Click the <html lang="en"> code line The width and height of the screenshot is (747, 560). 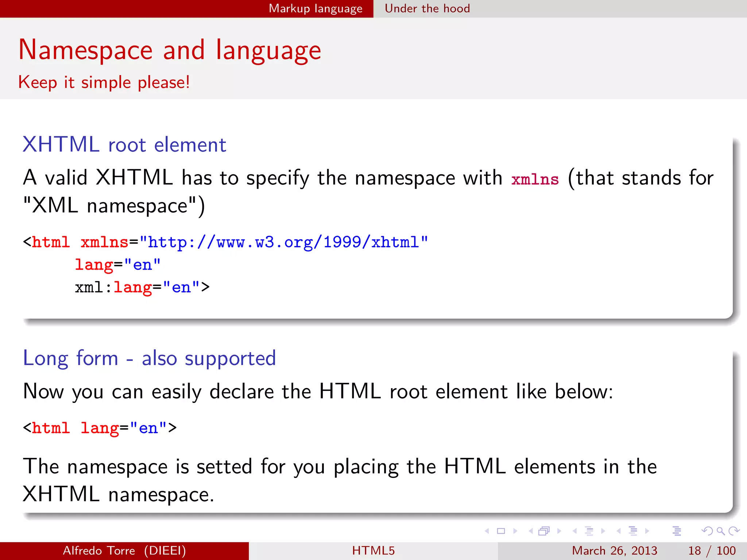click(100, 428)
